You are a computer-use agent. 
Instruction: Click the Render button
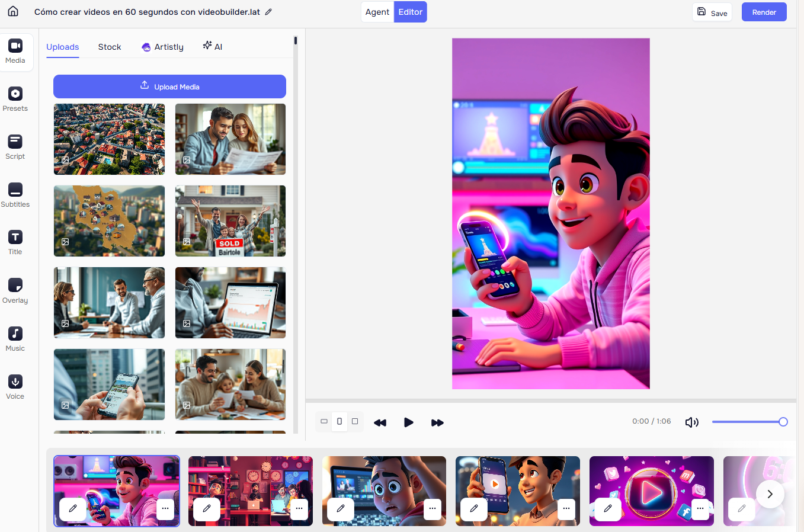pyautogui.click(x=764, y=12)
